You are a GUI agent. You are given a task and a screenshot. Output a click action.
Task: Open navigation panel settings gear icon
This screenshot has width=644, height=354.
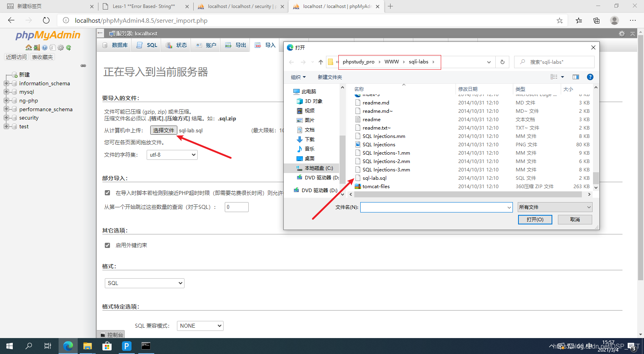(61, 47)
